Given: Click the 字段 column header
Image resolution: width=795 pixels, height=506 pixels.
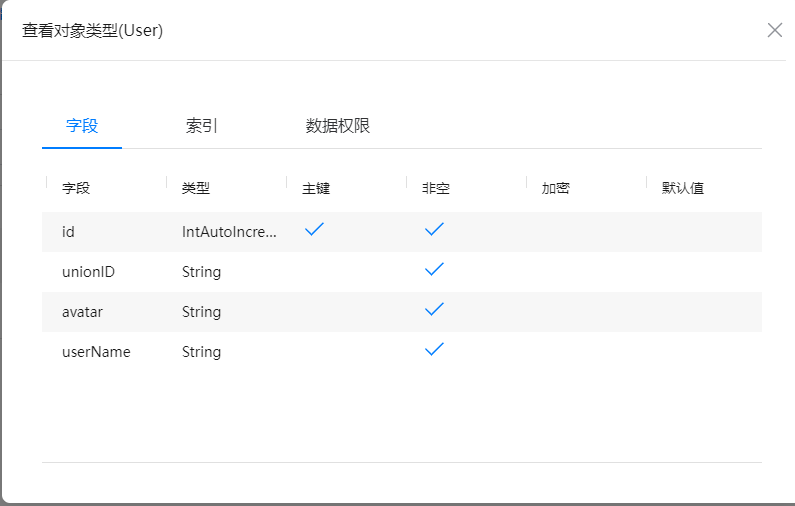Looking at the screenshot, I should click(76, 188).
